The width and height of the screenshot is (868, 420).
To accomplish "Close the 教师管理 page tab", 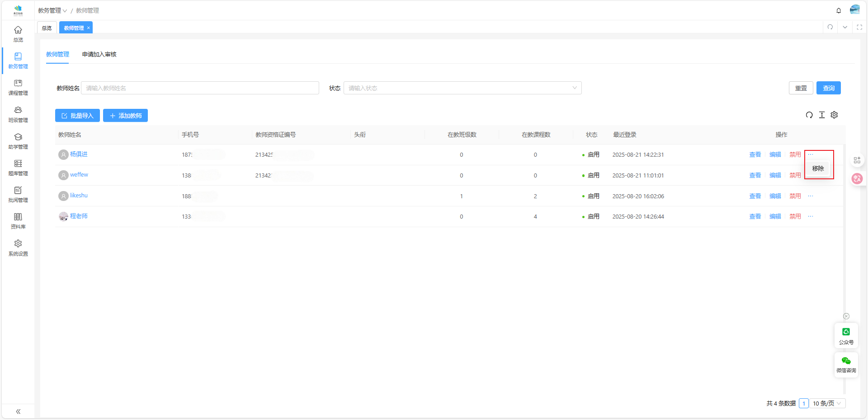I will [x=89, y=28].
